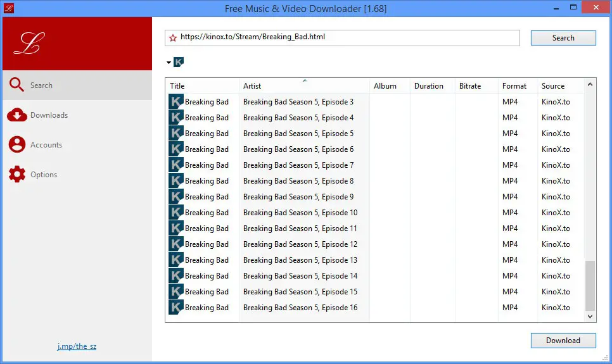Sort by the Title column header

[202, 86]
